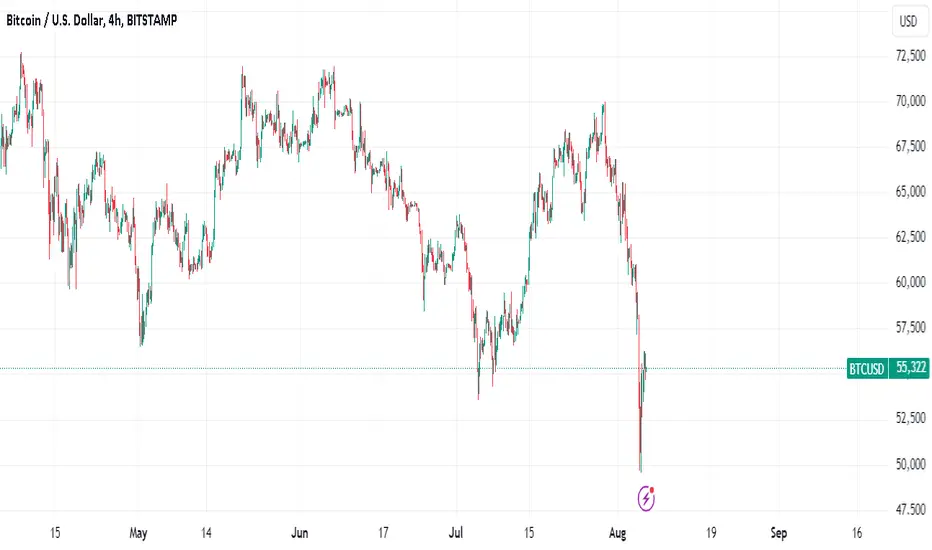The image size is (932, 550).
Task: Click the 4h interval text in title
Action: tap(115, 20)
